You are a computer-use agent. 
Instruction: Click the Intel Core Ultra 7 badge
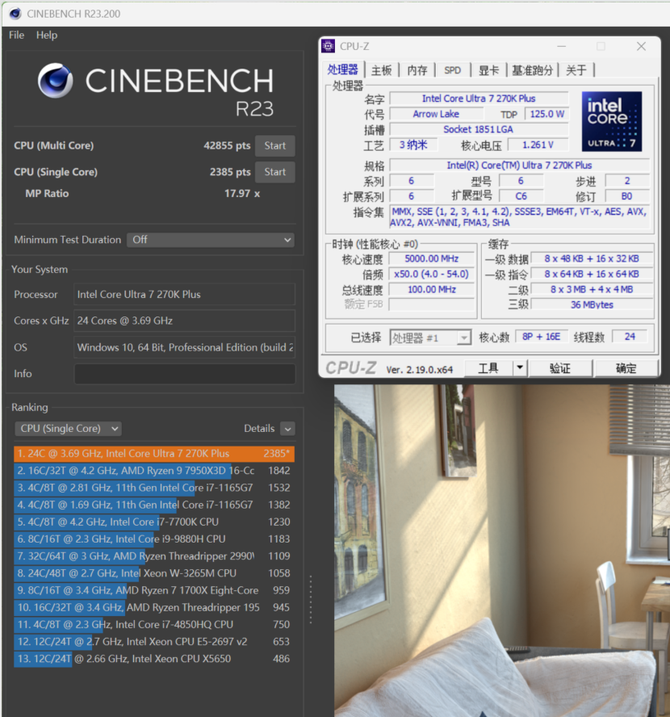point(611,121)
